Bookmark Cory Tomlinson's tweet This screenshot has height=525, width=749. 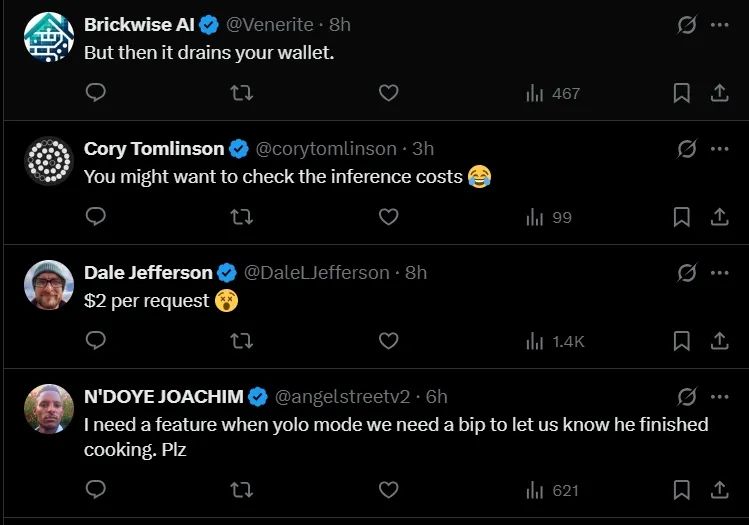pyautogui.click(x=682, y=217)
